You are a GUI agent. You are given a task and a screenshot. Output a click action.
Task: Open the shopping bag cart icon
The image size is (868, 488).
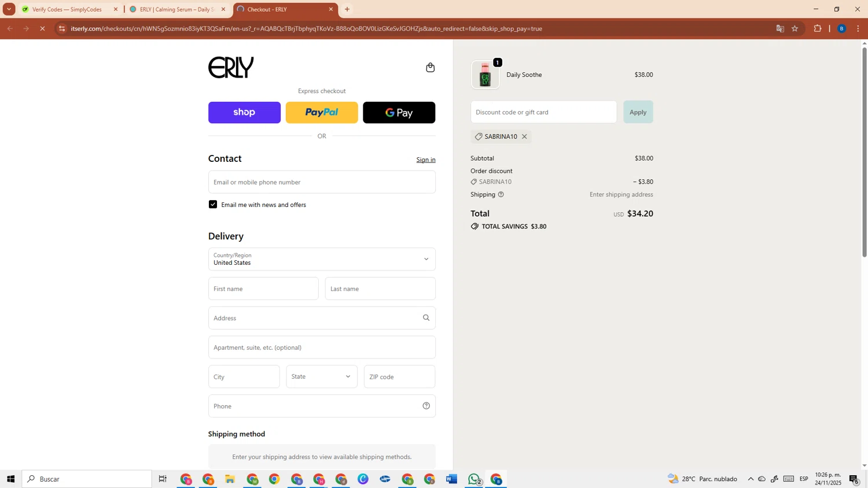(x=430, y=68)
